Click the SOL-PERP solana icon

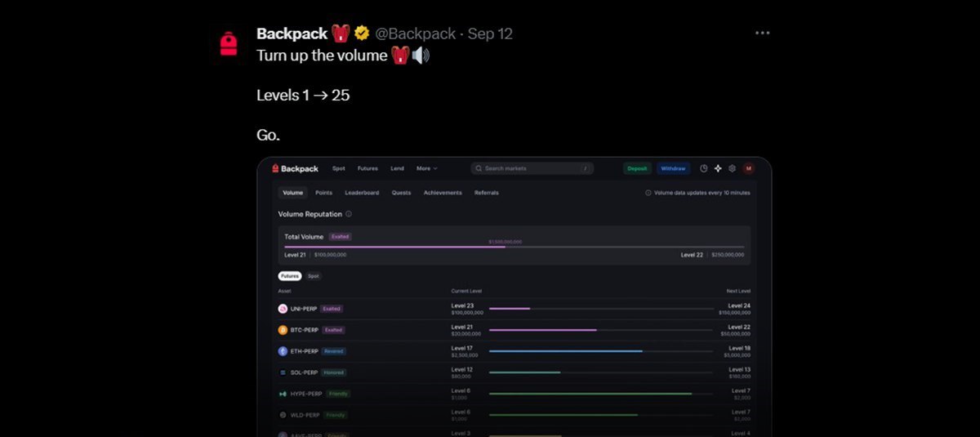283,372
